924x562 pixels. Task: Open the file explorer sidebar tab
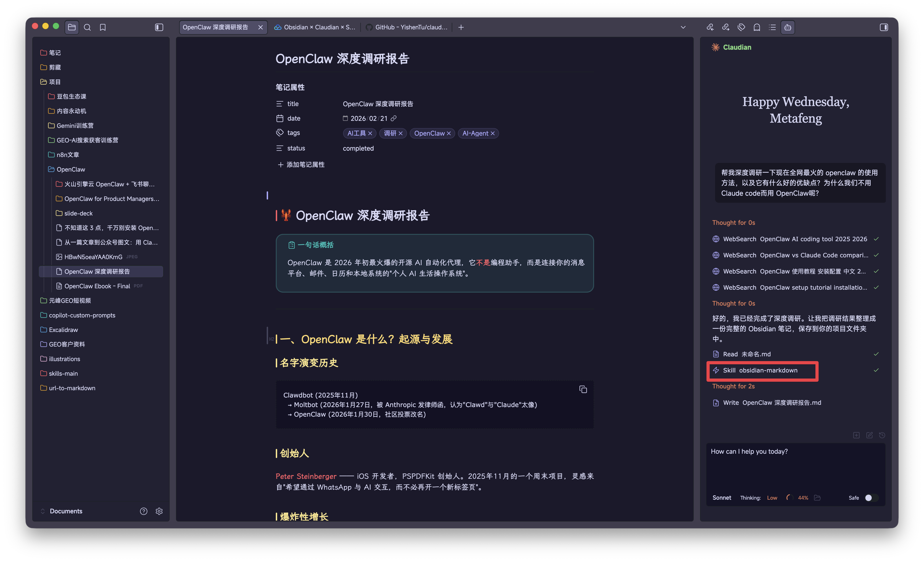pyautogui.click(x=72, y=27)
